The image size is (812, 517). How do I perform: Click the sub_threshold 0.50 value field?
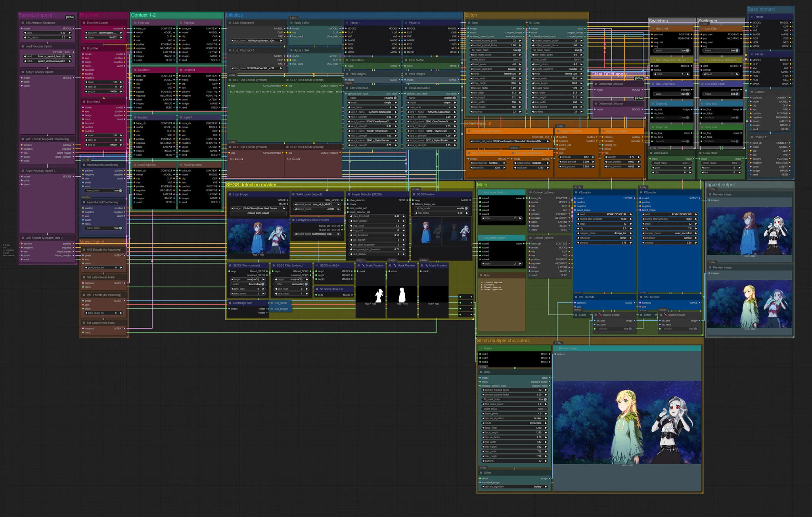pyautogui.click(x=377, y=235)
